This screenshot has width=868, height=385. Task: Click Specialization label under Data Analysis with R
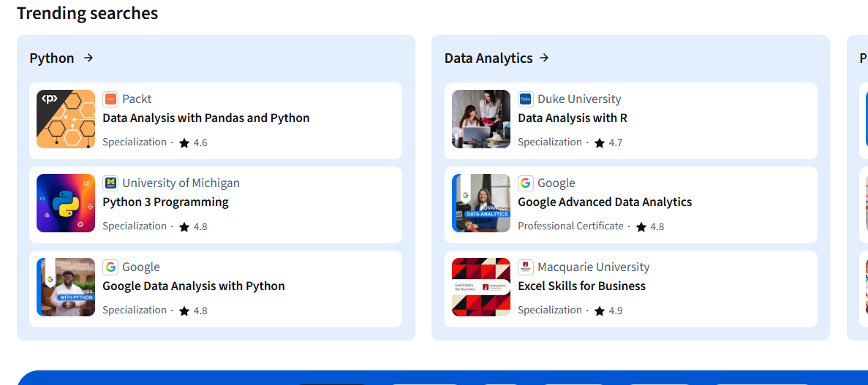[x=550, y=142]
